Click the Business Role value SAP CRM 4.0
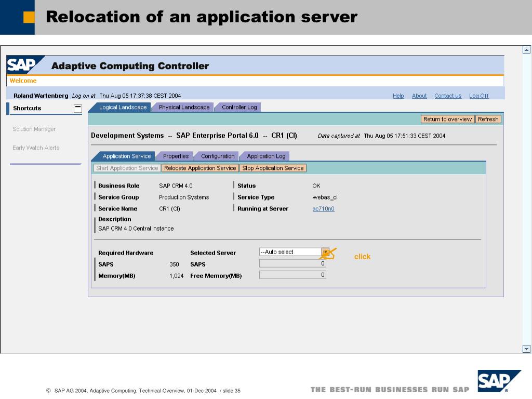This screenshot has height=399, width=532. point(176,186)
